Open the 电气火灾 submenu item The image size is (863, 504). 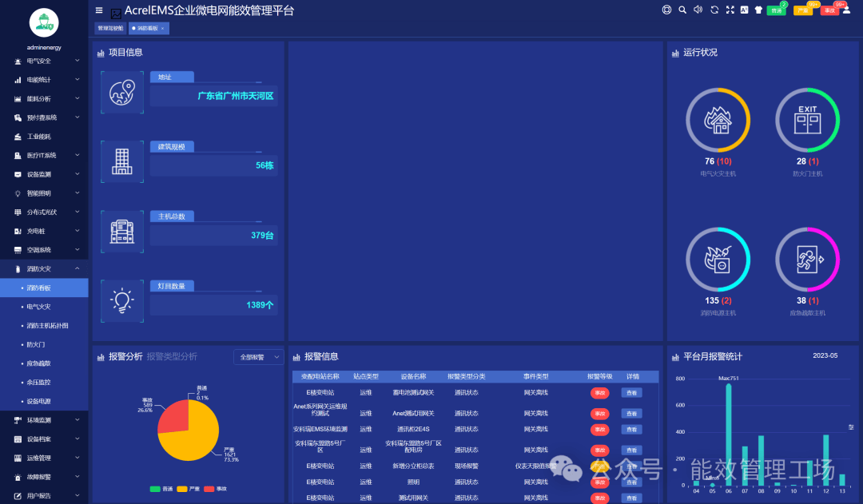coord(44,307)
